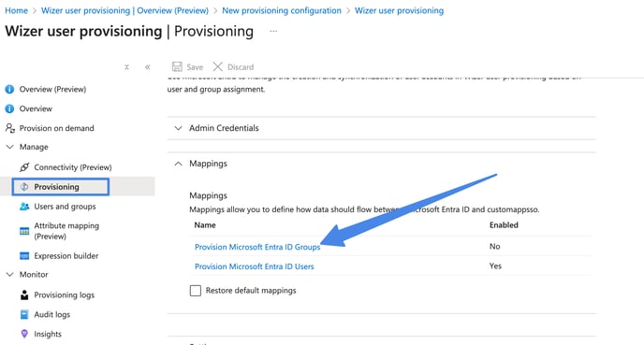The width and height of the screenshot is (644, 345).
Task: Click the Save disk icon
Action: pyautogui.click(x=177, y=67)
